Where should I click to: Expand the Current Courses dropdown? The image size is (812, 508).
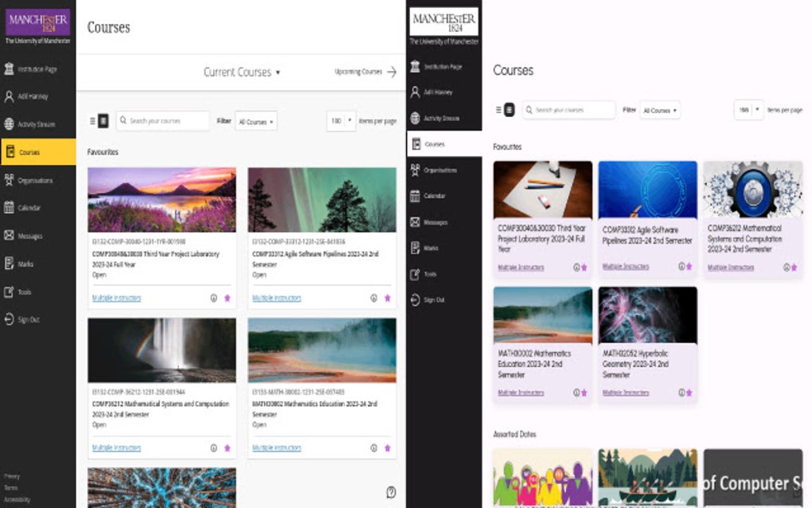[x=240, y=72]
